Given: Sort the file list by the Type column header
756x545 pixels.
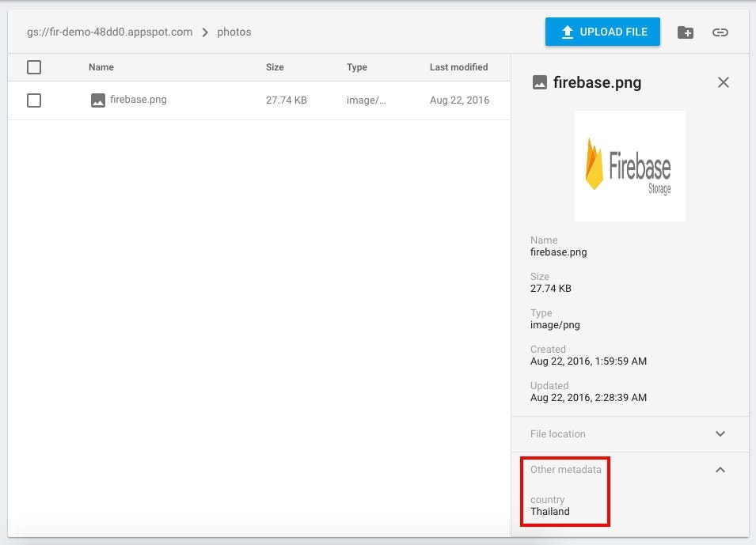Looking at the screenshot, I should pos(357,67).
